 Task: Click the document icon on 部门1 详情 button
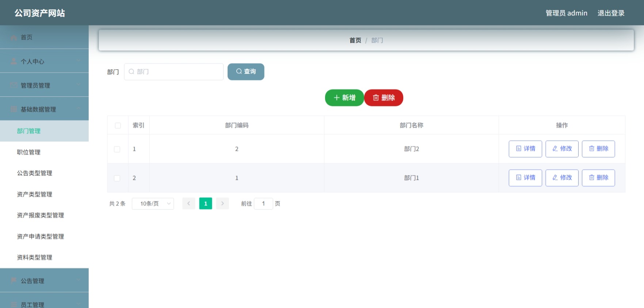pyautogui.click(x=519, y=177)
